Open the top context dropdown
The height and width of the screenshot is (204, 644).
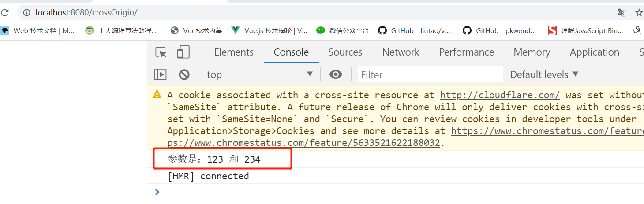pyautogui.click(x=260, y=74)
